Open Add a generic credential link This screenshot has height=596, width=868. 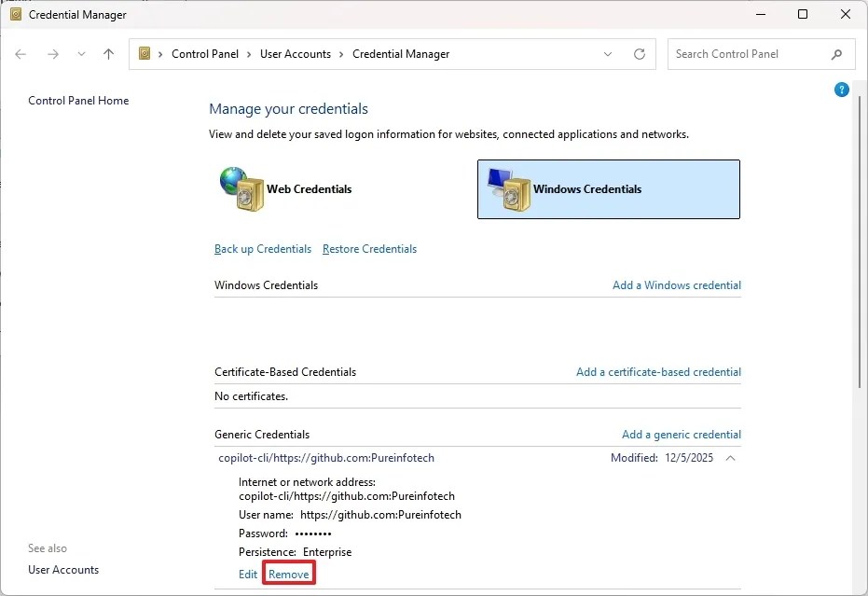pos(681,434)
